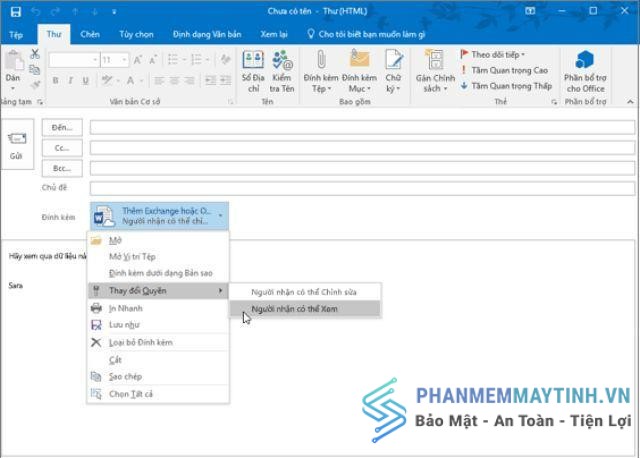Switch to the Chèn insert tab

pos(90,34)
